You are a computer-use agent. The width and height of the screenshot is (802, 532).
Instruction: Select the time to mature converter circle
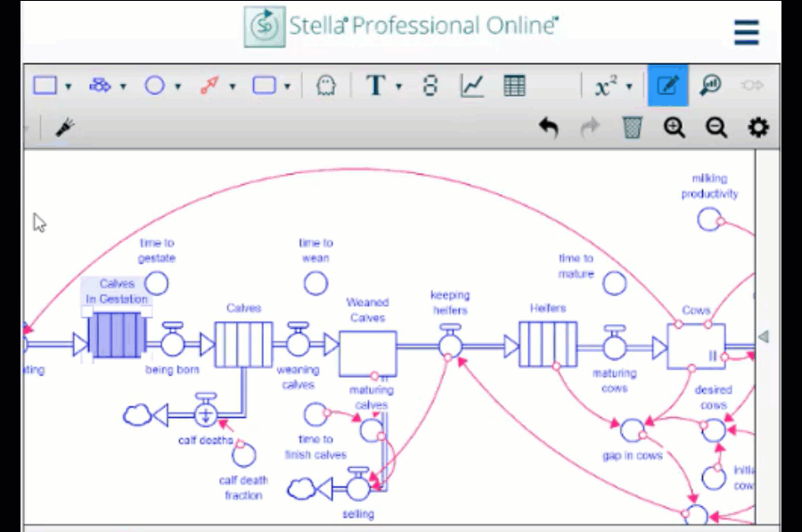coord(614,283)
